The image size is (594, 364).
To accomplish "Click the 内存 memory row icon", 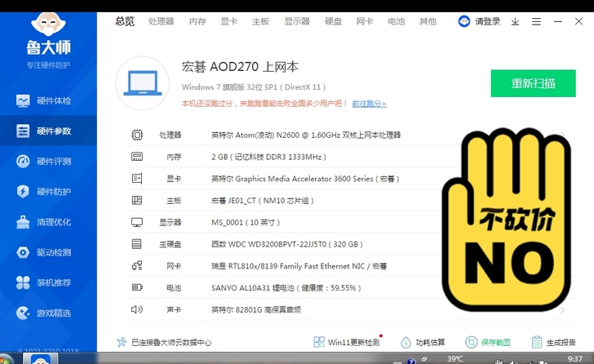I will pos(137,157).
